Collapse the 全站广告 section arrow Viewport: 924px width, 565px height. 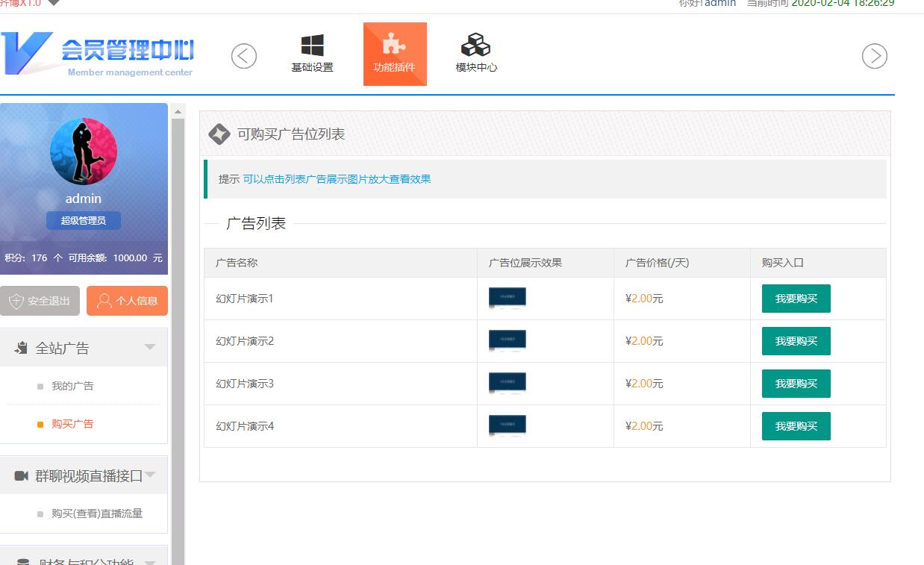click(x=150, y=347)
